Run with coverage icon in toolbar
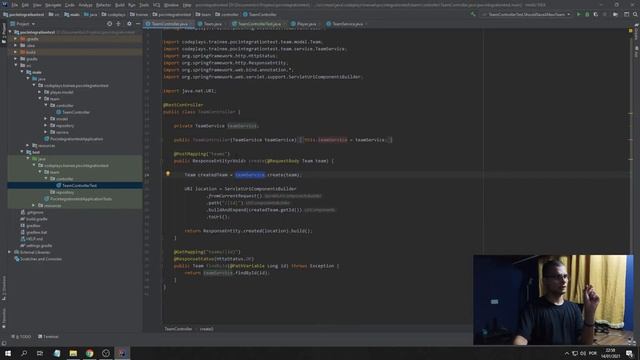Screen dimensions: 640x360 click(596, 14)
